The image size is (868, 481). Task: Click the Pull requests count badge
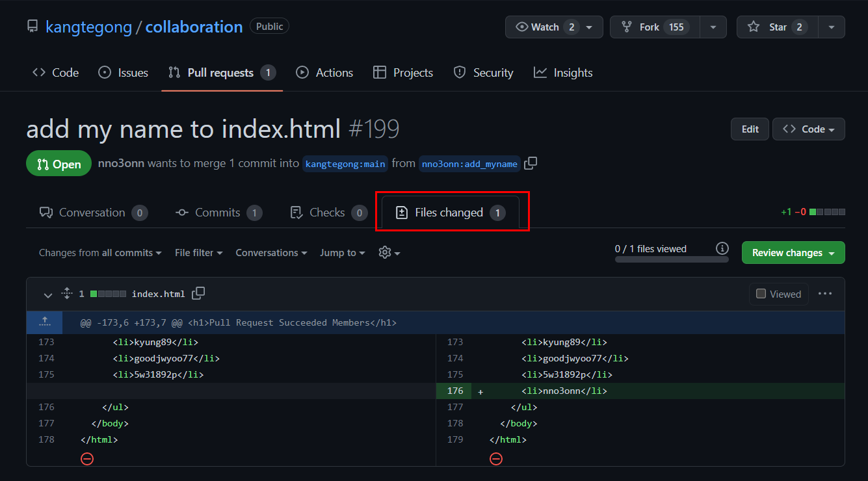coord(268,73)
